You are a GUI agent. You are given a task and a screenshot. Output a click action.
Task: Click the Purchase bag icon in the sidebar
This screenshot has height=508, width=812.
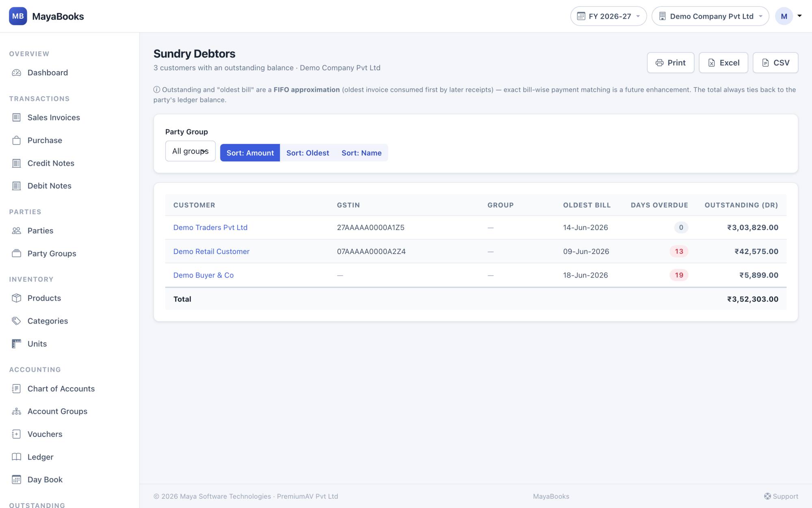click(16, 140)
